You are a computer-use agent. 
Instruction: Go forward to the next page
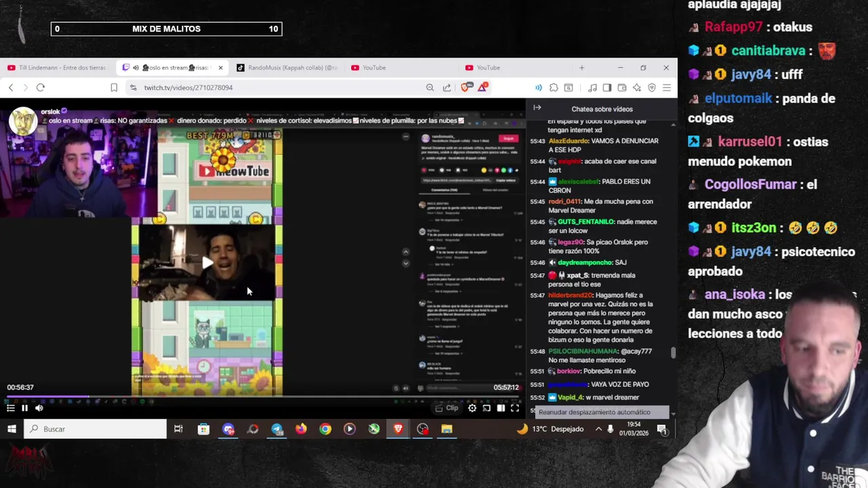pyautogui.click(x=26, y=87)
